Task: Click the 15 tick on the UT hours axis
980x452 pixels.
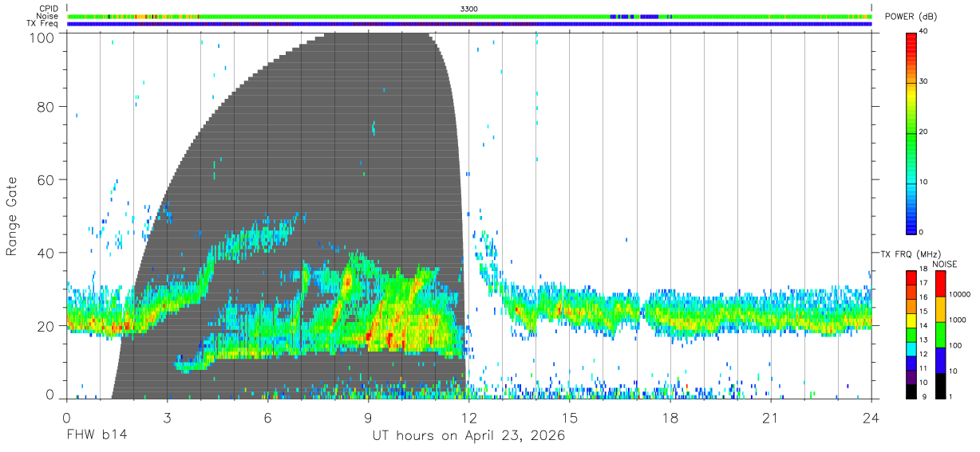Action: 570,418
